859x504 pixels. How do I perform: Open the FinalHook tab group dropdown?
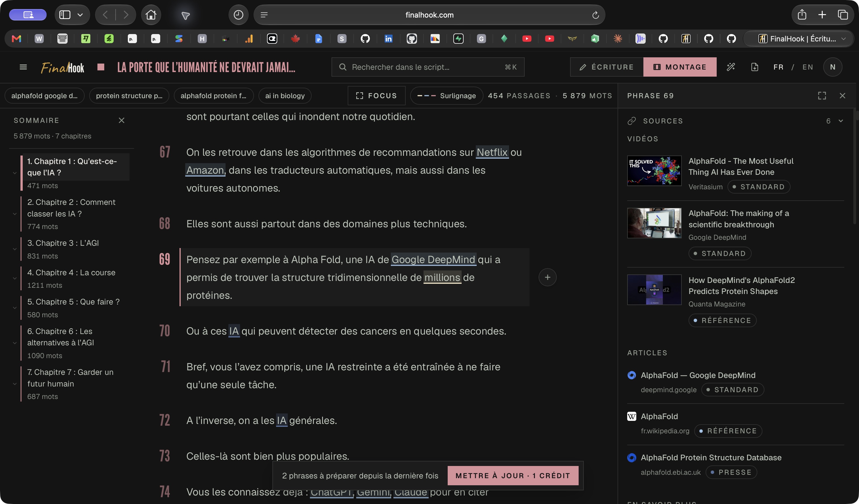tap(843, 39)
